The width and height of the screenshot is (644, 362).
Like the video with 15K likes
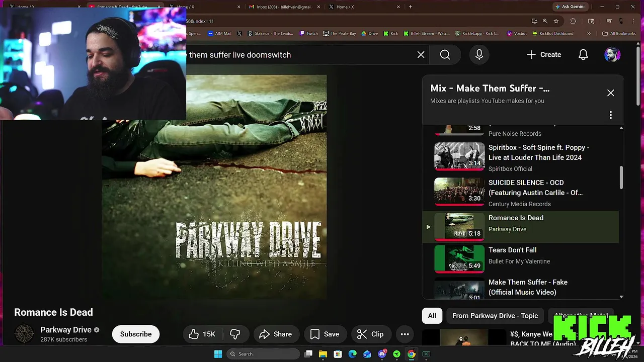202,334
